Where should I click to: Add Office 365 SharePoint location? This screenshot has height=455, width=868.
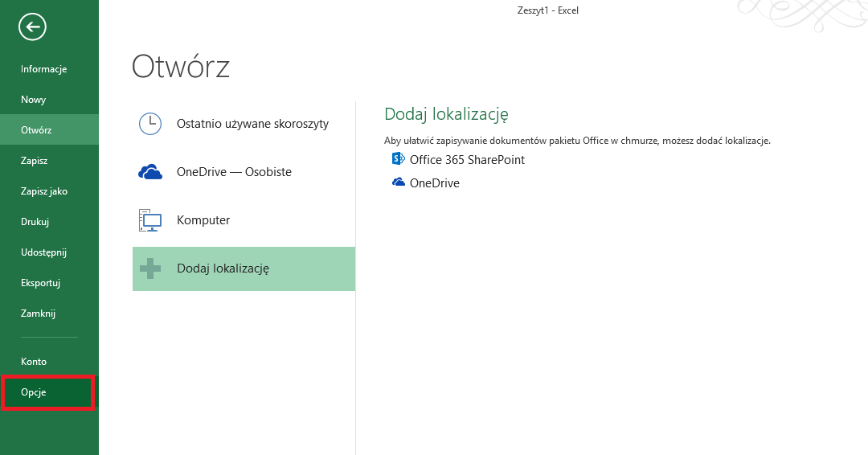pos(458,159)
